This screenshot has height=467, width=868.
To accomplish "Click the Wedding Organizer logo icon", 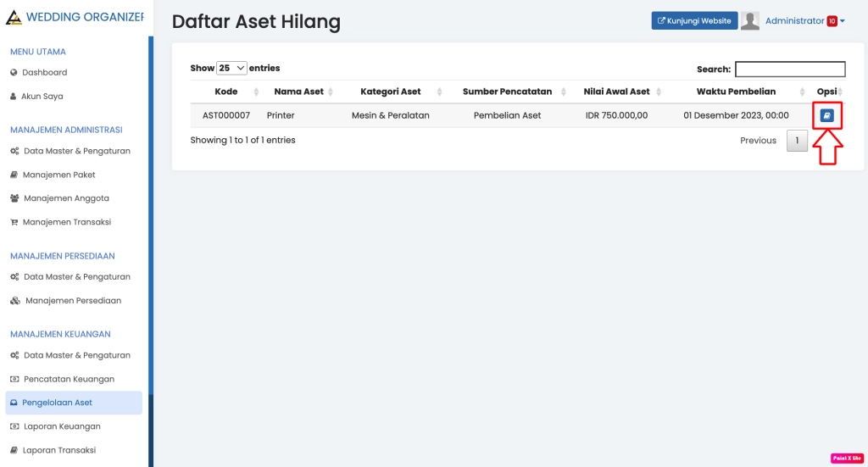I will click(x=14, y=17).
